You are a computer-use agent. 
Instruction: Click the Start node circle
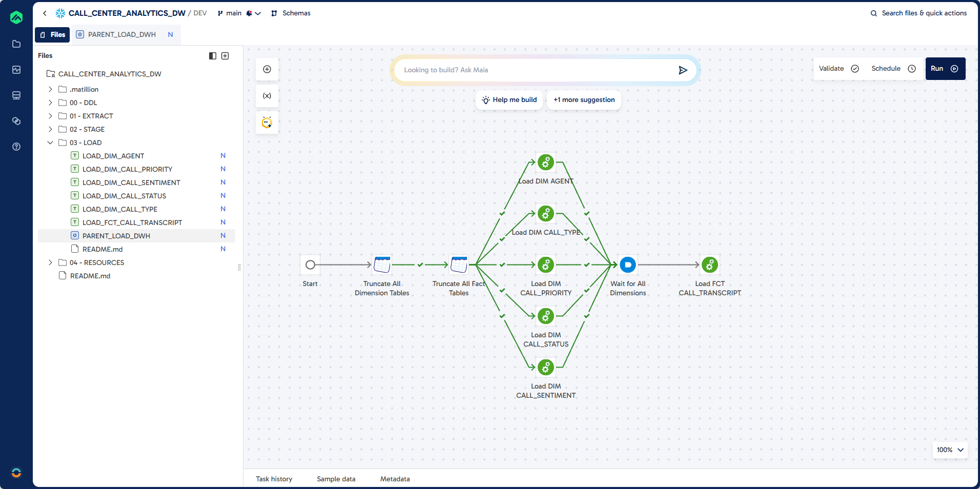coord(310,265)
